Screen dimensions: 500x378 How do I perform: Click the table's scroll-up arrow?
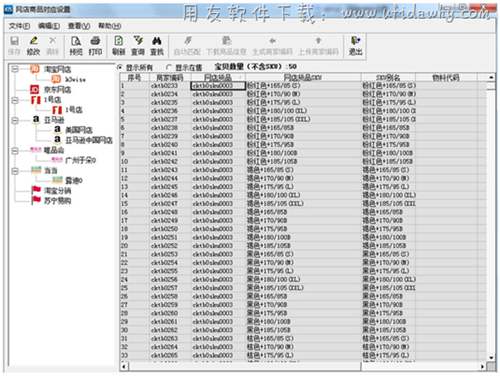coord(491,77)
